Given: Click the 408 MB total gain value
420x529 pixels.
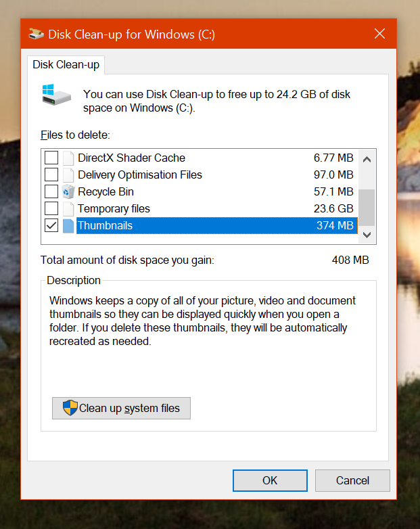Looking at the screenshot, I should [350, 260].
